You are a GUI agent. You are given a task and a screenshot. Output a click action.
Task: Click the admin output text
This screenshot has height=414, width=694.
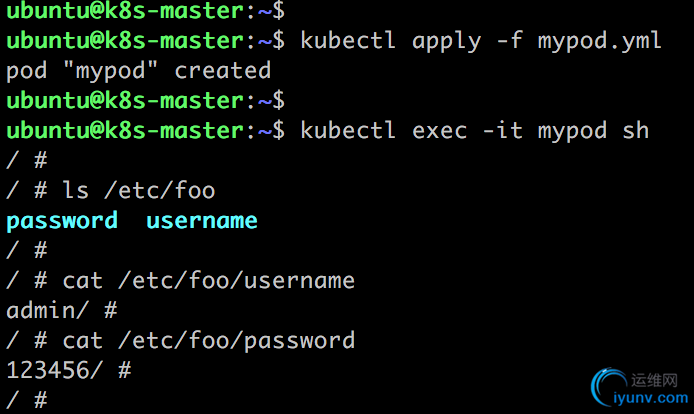(41, 310)
